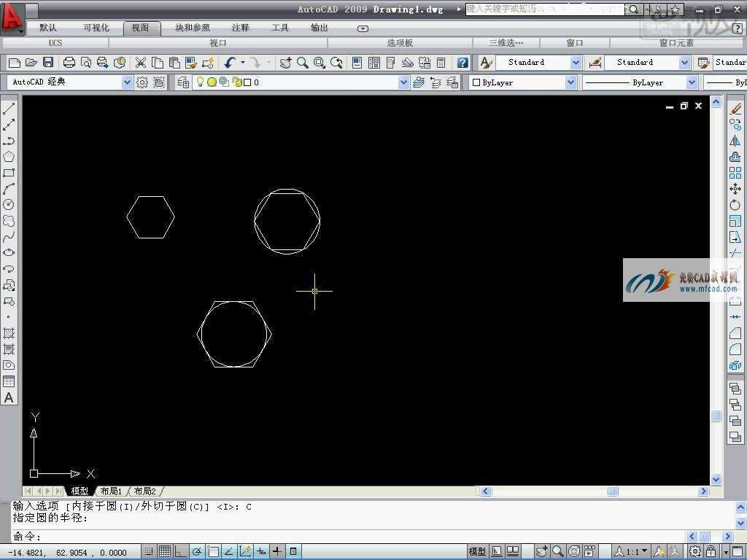Open the QuickCalc calculator icon
Viewport: 747px width, 560px height.
[441, 63]
